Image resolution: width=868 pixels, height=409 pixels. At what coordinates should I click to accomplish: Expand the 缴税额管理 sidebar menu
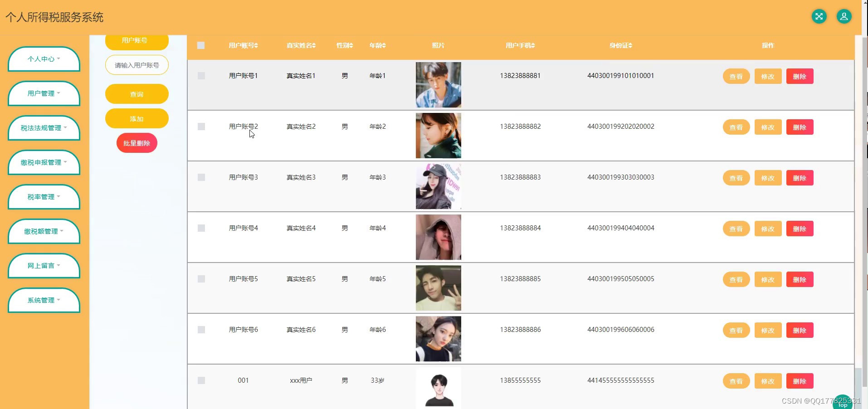tap(44, 231)
